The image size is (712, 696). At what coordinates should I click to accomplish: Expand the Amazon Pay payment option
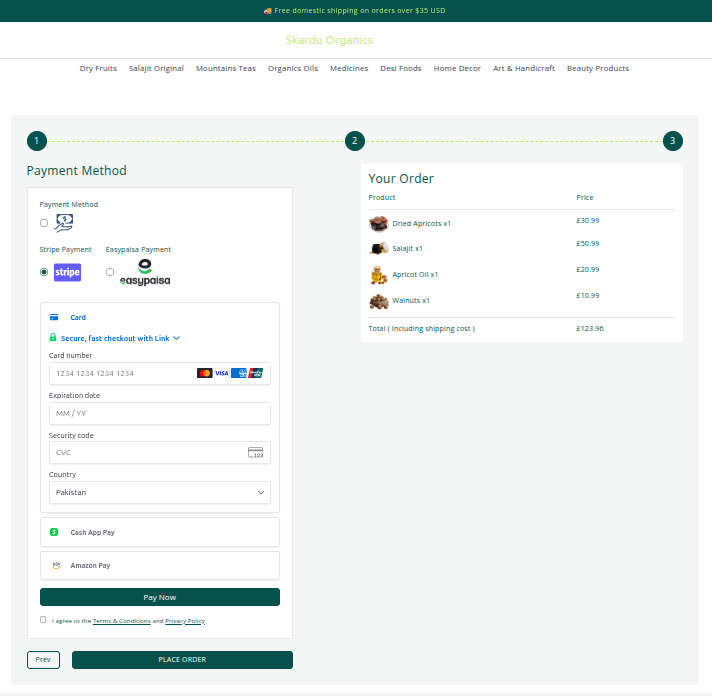pos(160,565)
